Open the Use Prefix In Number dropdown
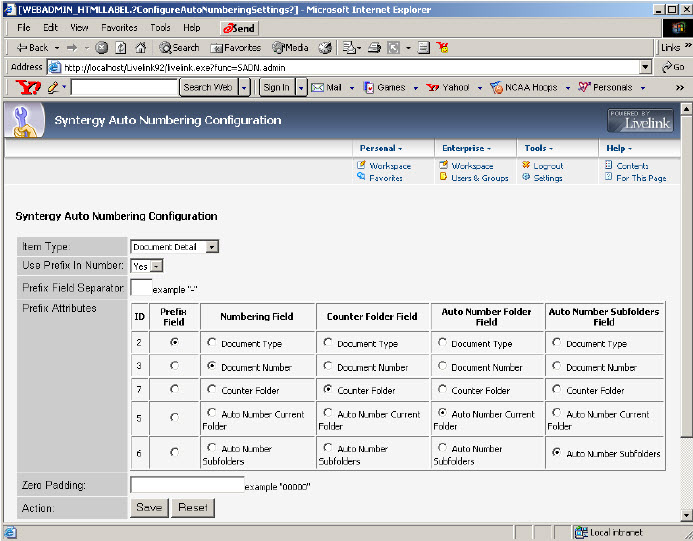The image size is (693, 541). [x=147, y=266]
